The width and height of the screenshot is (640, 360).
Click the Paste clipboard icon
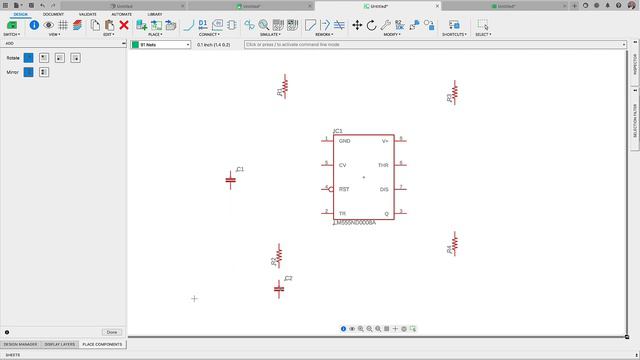pos(109,25)
